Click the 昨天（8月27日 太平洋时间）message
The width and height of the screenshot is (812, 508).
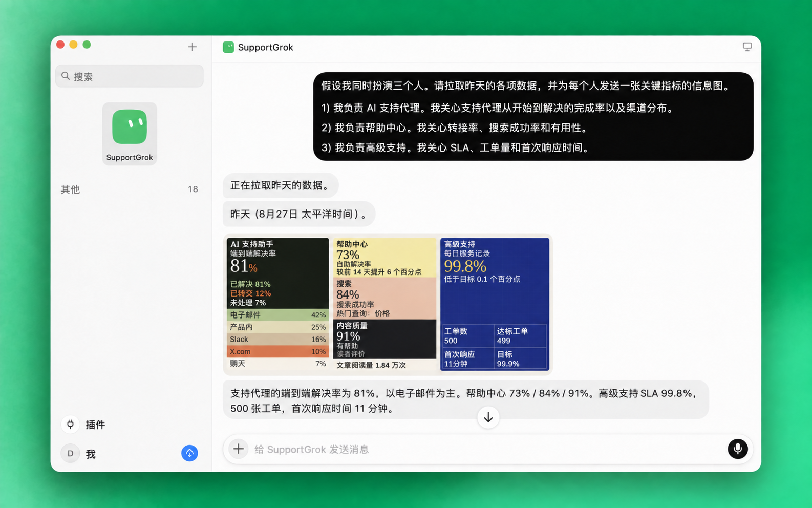click(299, 214)
